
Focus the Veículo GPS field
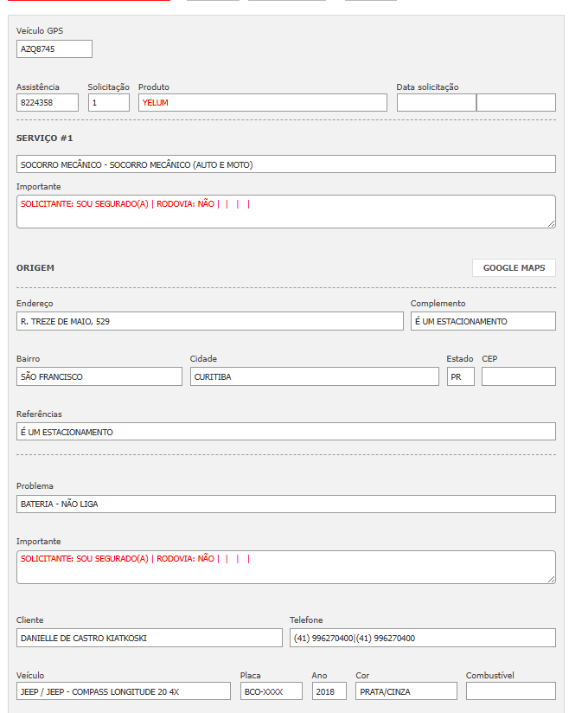tap(54, 49)
